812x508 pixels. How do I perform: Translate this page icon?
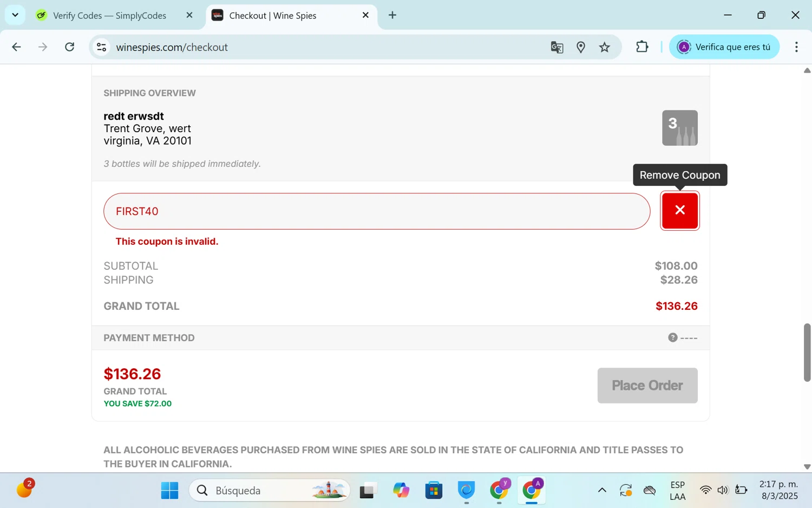557,47
